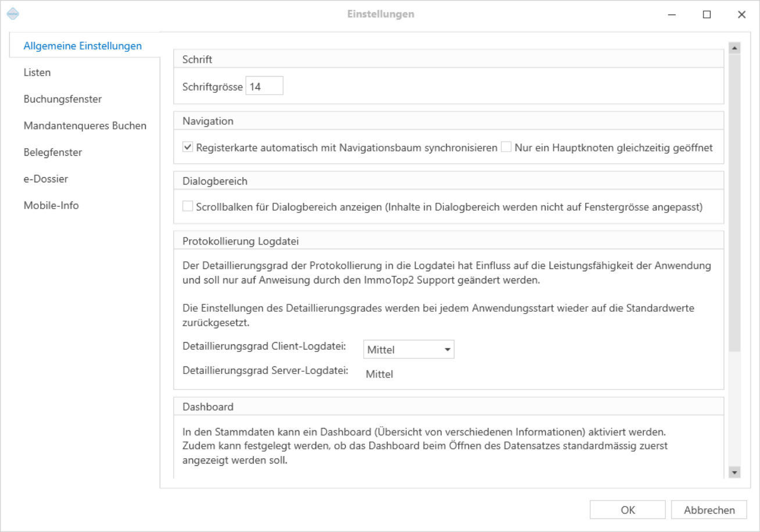
Task: Select the Mandantenqueres Buchen tab
Action: click(x=85, y=125)
